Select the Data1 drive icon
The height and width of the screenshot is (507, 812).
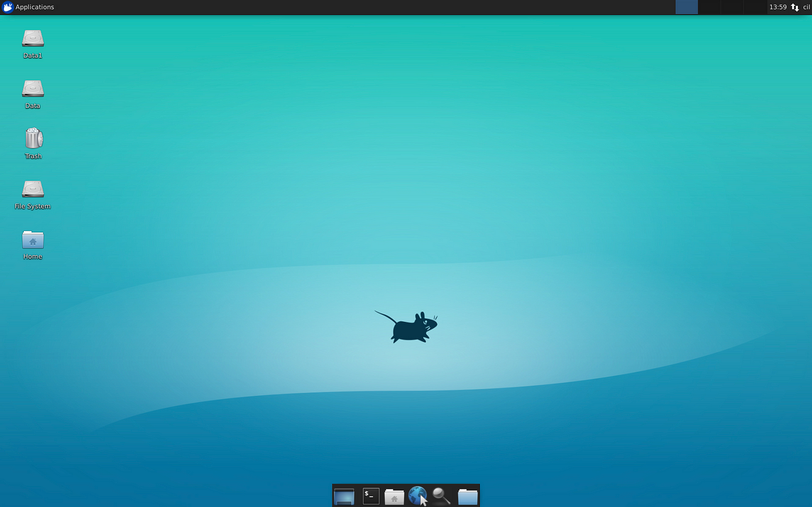coord(32,38)
